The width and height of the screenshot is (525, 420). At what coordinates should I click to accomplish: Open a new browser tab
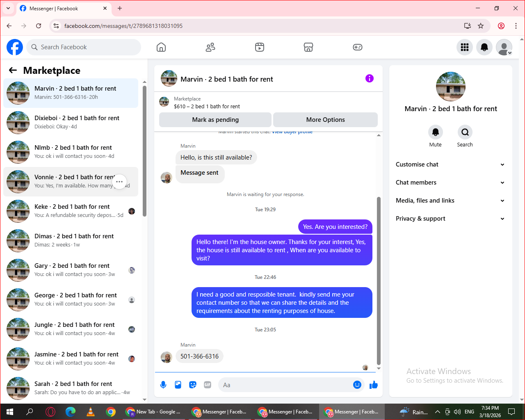click(120, 8)
